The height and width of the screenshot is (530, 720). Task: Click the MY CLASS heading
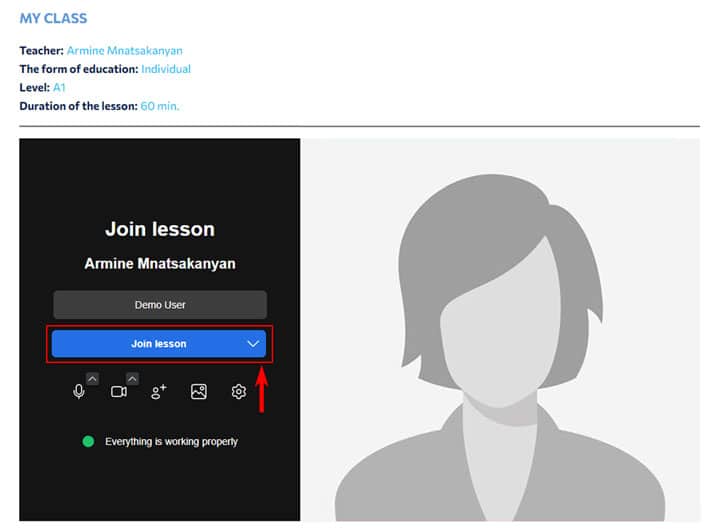53,18
